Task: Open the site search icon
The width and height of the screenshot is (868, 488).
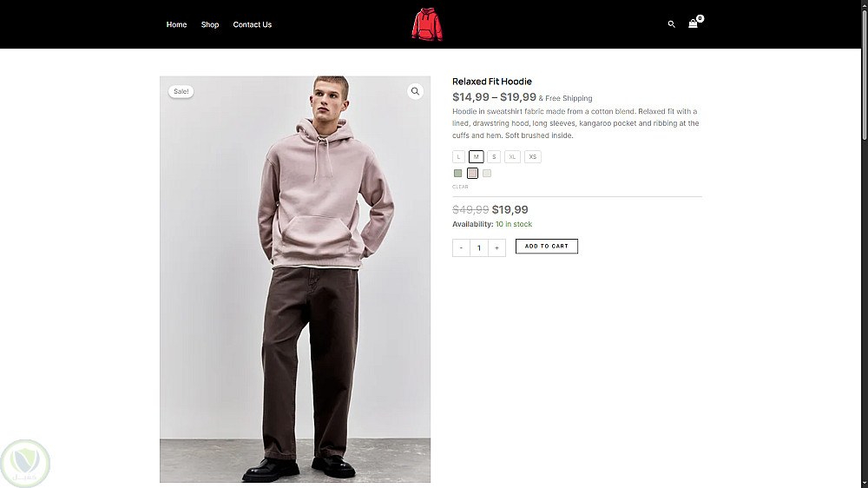Action: point(671,24)
